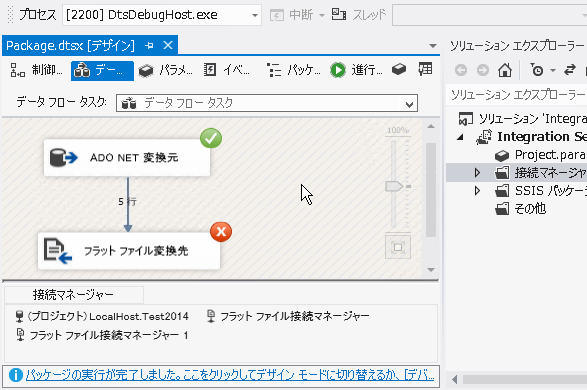Click the parameters box icon in designer toolbar

coord(399,69)
